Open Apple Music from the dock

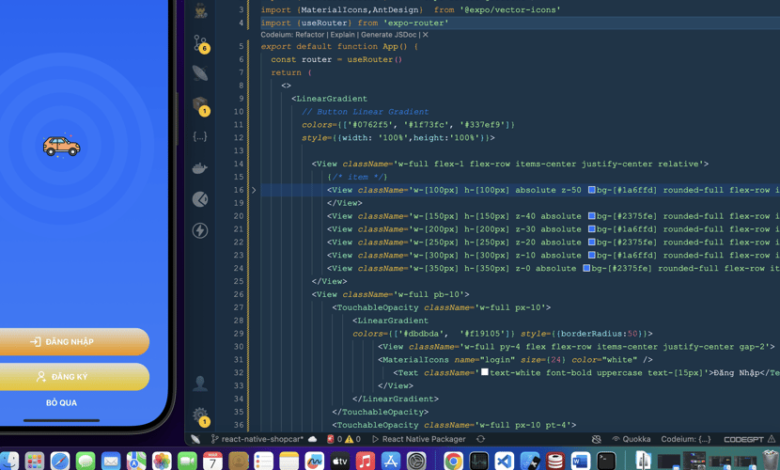coord(365,461)
